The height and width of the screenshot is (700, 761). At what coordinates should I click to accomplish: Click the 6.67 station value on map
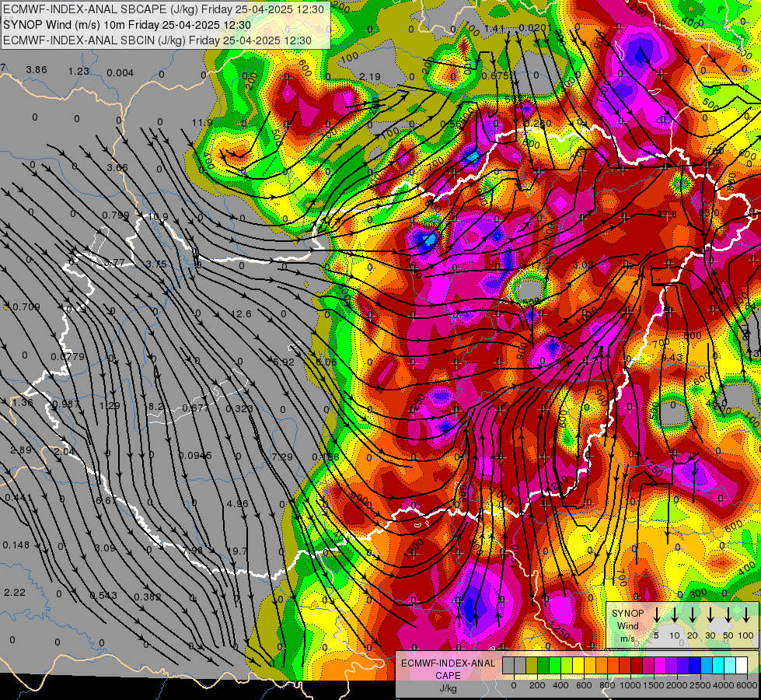pos(106,500)
